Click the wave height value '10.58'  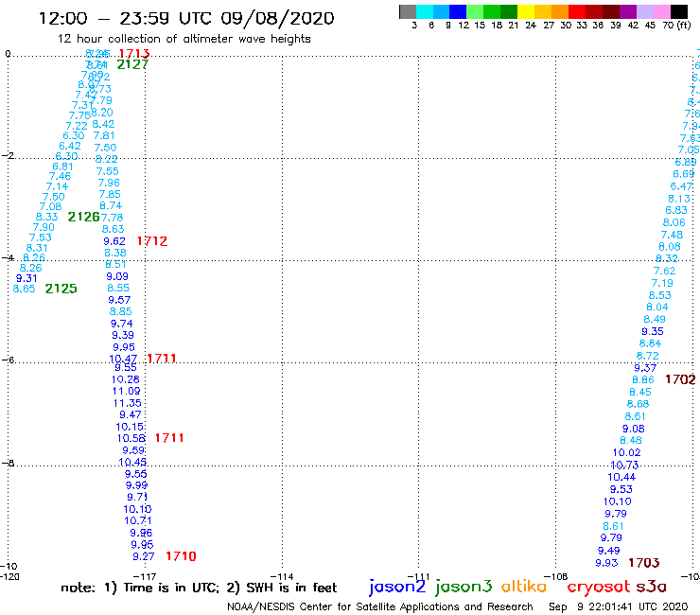(x=131, y=439)
